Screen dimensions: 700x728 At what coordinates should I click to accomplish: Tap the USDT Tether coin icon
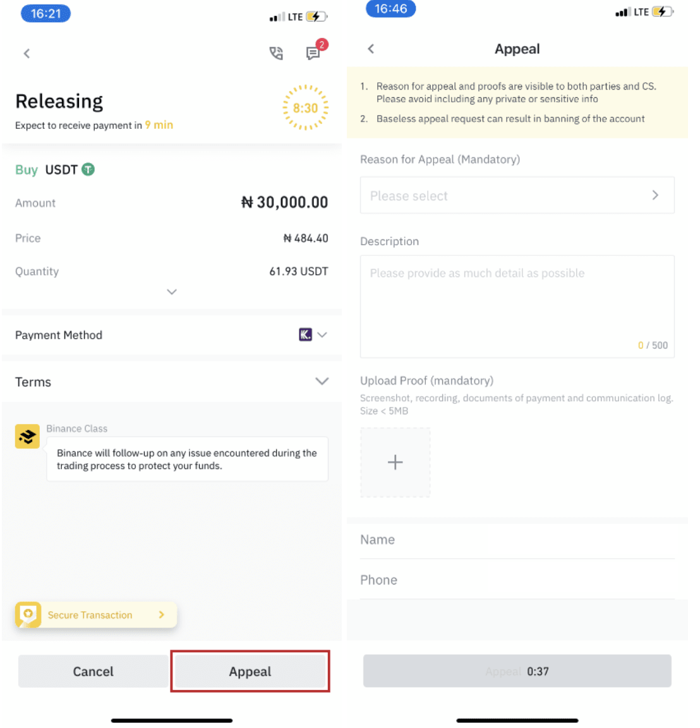(x=88, y=169)
